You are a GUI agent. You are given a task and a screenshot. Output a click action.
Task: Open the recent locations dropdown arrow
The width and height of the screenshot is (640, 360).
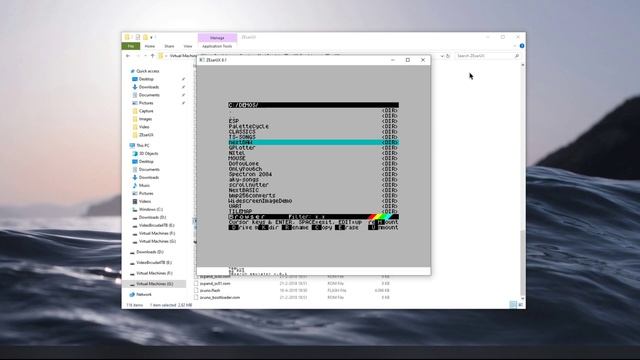[145, 56]
